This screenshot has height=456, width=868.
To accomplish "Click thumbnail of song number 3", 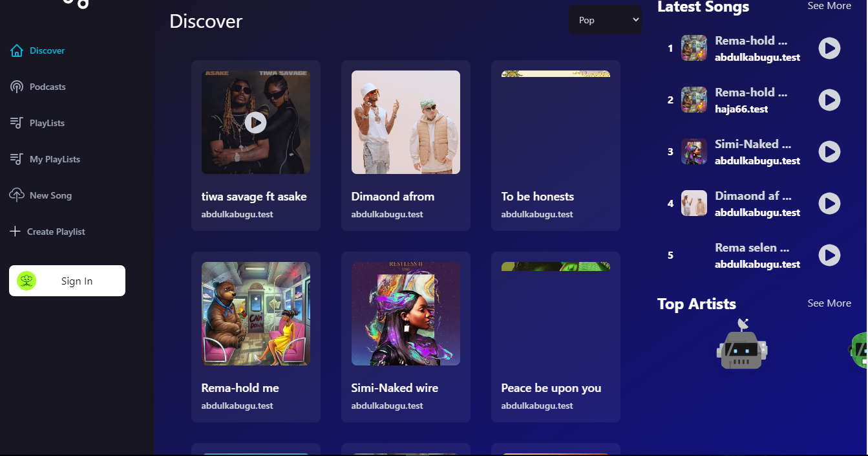I will coord(694,151).
